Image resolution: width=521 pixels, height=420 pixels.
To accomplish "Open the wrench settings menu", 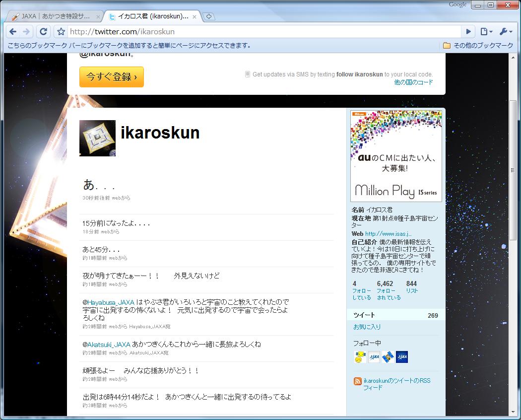I will click(506, 32).
